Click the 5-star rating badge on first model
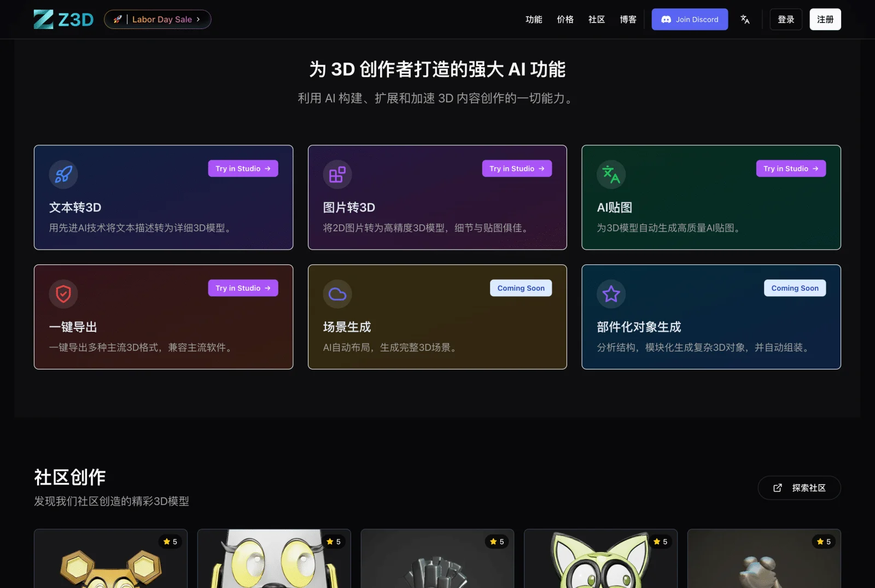This screenshot has height=588, width=875. coord(170,542)
